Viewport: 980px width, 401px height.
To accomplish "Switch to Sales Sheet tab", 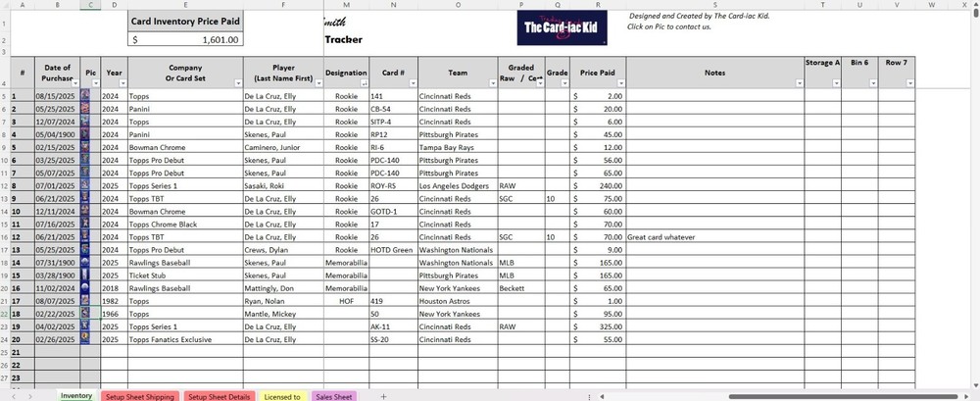I will pos(334,397).
